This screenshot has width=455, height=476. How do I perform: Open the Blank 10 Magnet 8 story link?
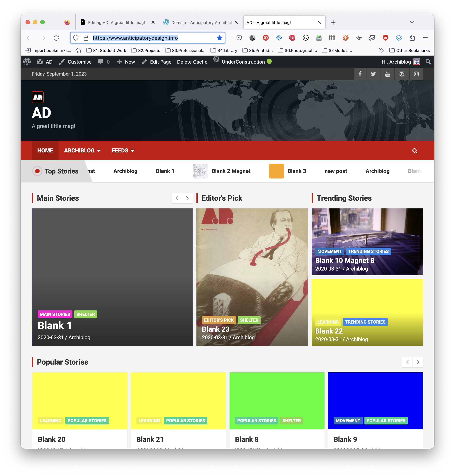click(344, 260)
